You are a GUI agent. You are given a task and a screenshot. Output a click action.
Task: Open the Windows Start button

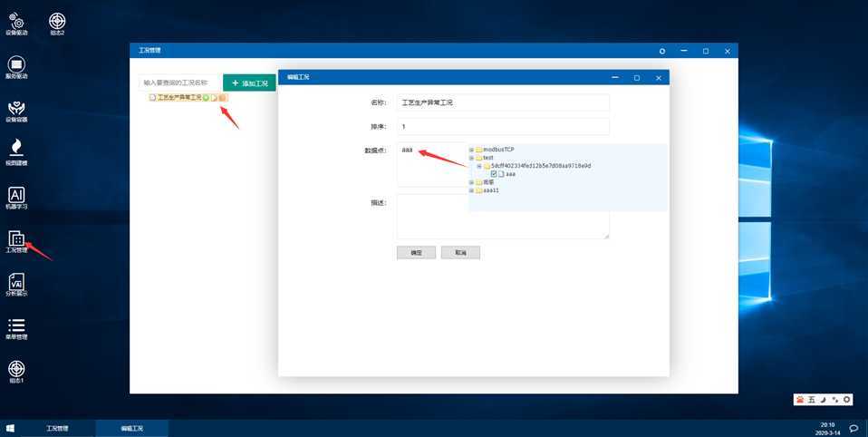pos(10,428)
